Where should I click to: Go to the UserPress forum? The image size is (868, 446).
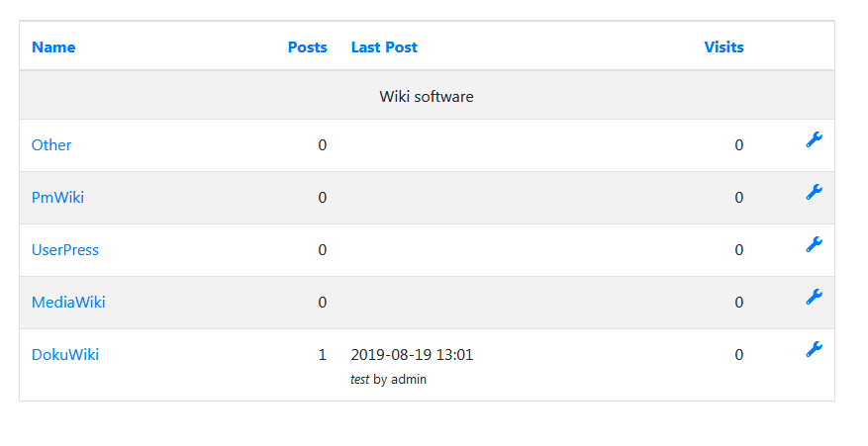pos(64,250)
